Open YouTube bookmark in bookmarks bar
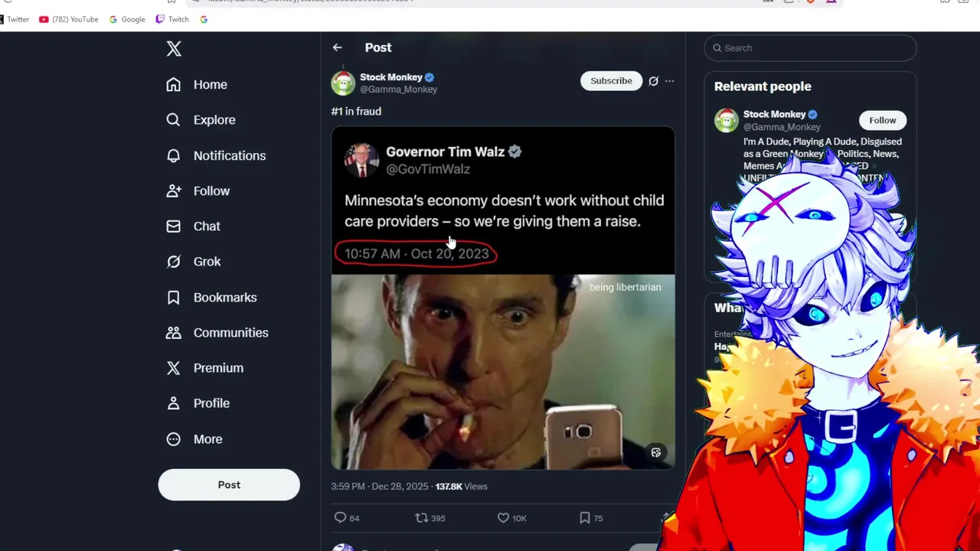Image resolution: width=980 pixels, height=551 pixels. click(x=69, y=20)
